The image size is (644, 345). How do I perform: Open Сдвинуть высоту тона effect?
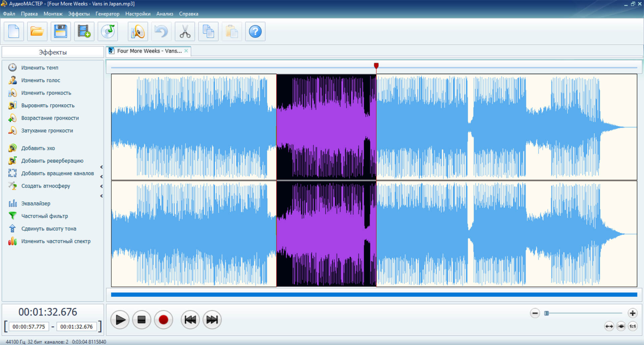tap(49, 228)
